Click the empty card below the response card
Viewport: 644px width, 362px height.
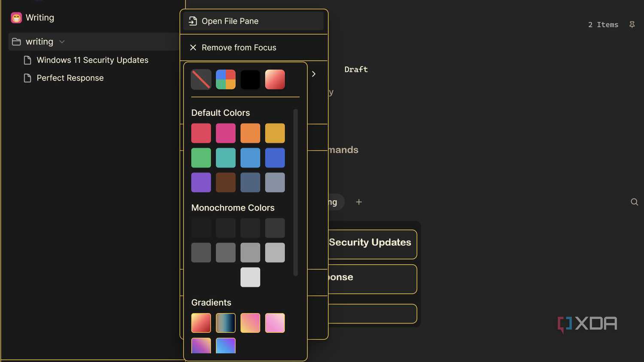373,314
